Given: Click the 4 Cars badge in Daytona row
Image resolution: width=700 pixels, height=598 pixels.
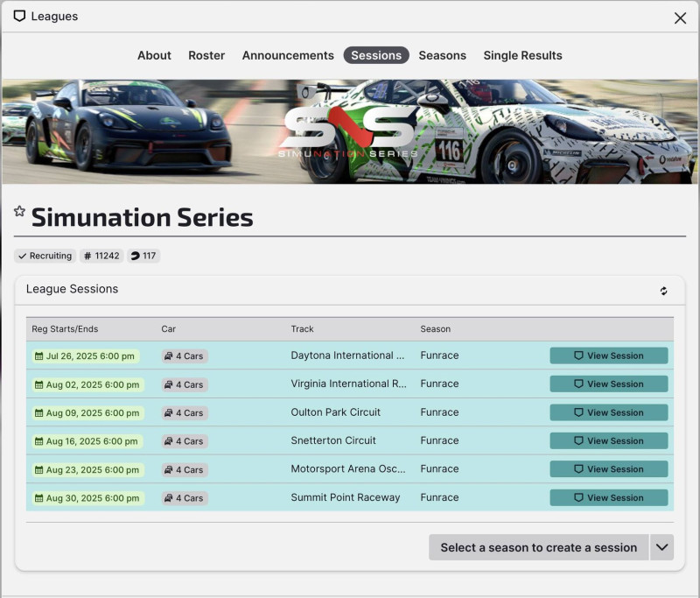Looking at the screenshot, I should pos(185,356).
